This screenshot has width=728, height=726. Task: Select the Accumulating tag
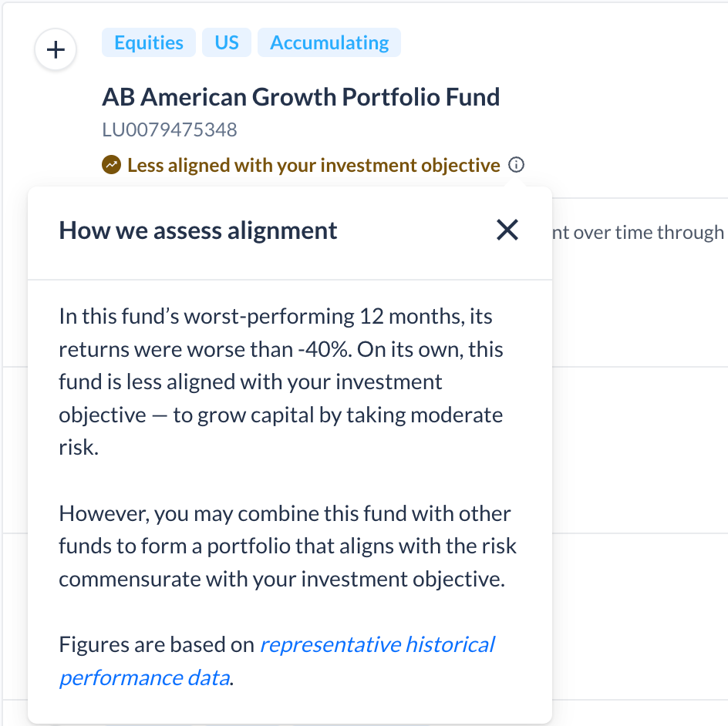click(x=329, y=42)
